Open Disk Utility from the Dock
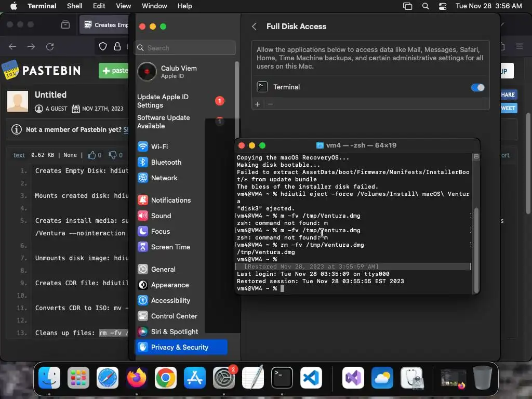532x399 pixels. click(x=411, y=378)
